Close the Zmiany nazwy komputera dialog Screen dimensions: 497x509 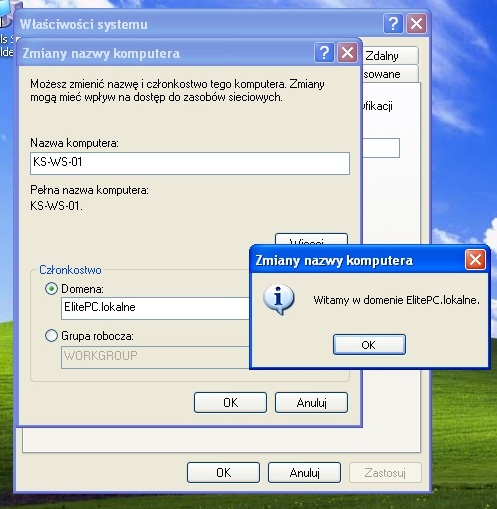347,53
